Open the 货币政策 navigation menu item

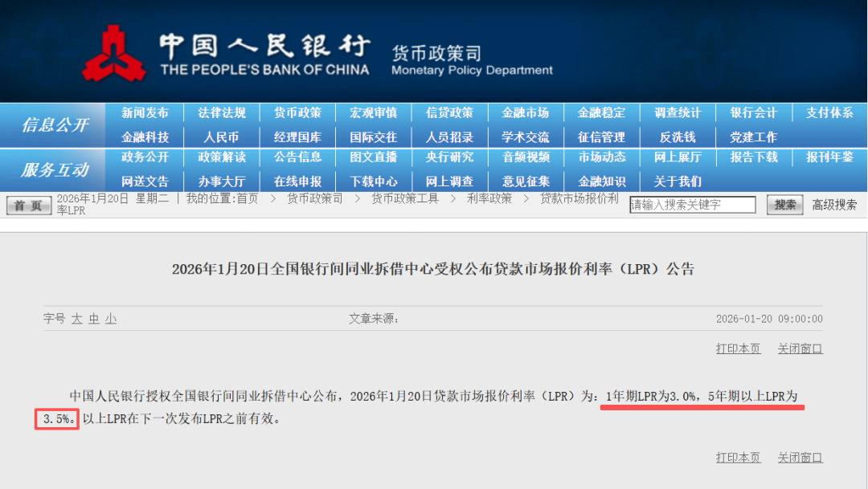point(297,113)
